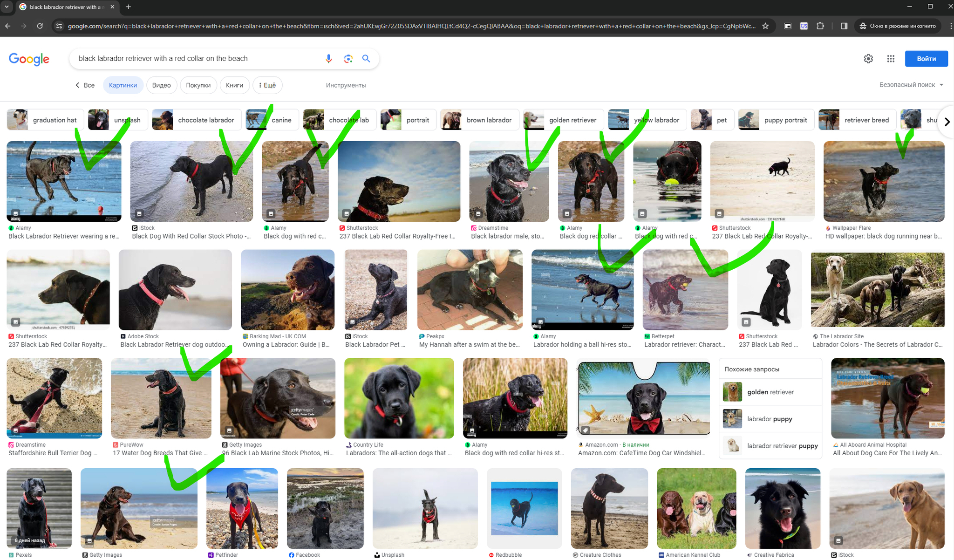Toggle the browser side panel
The image size is (954, 560).
[844, 26]
